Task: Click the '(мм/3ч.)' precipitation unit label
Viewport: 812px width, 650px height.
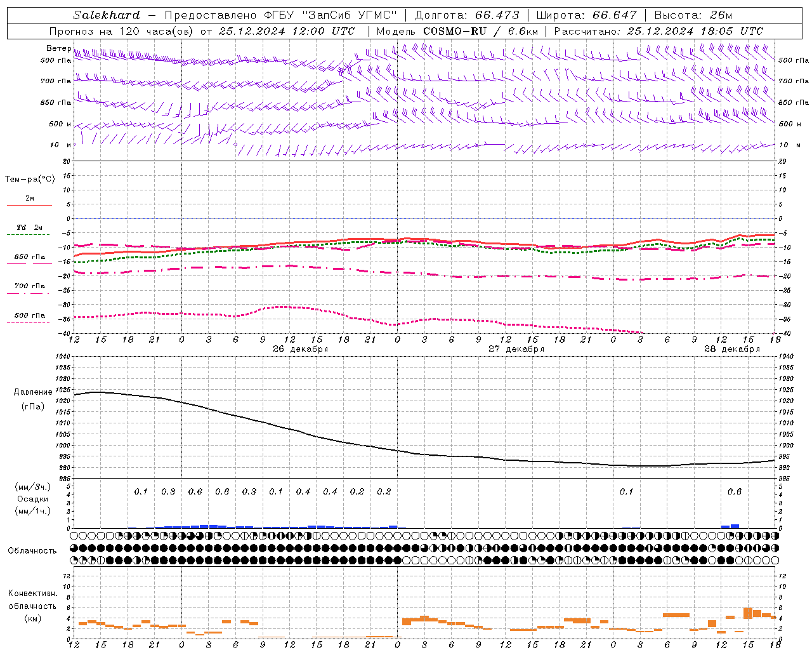Action: [x=33, y=487]
